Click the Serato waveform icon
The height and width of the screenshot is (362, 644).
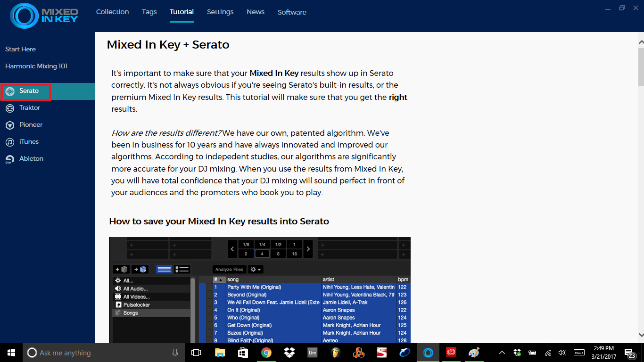click(10, 91)
